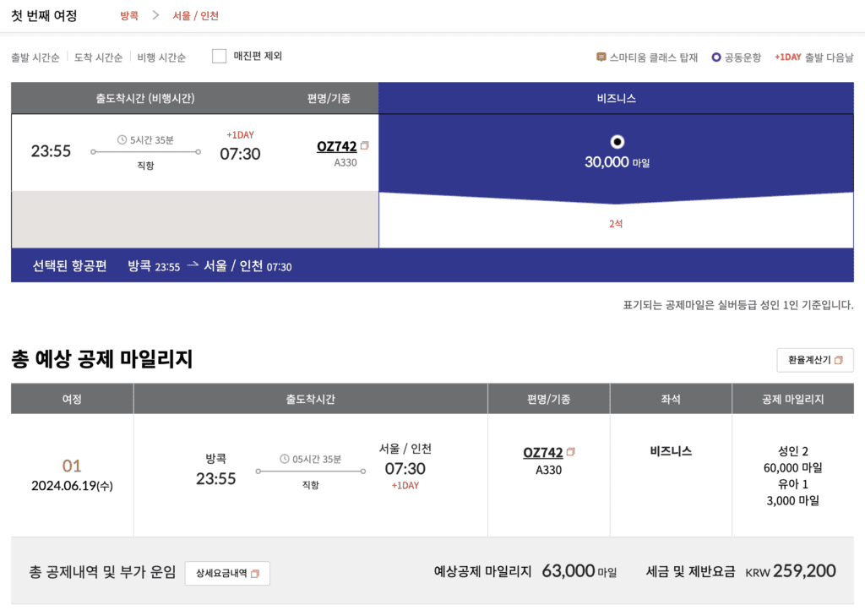
Task: Click 방콕 in the itinerary breadcrumb
Action: click(x=129, y=16)
